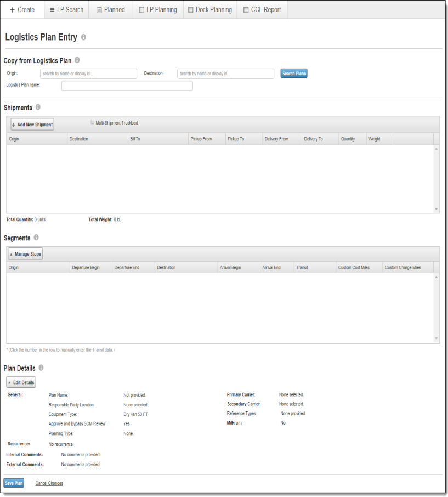Go to the Dock Planning tab
This screenshot has width=448, height=497.
[209, 9]
